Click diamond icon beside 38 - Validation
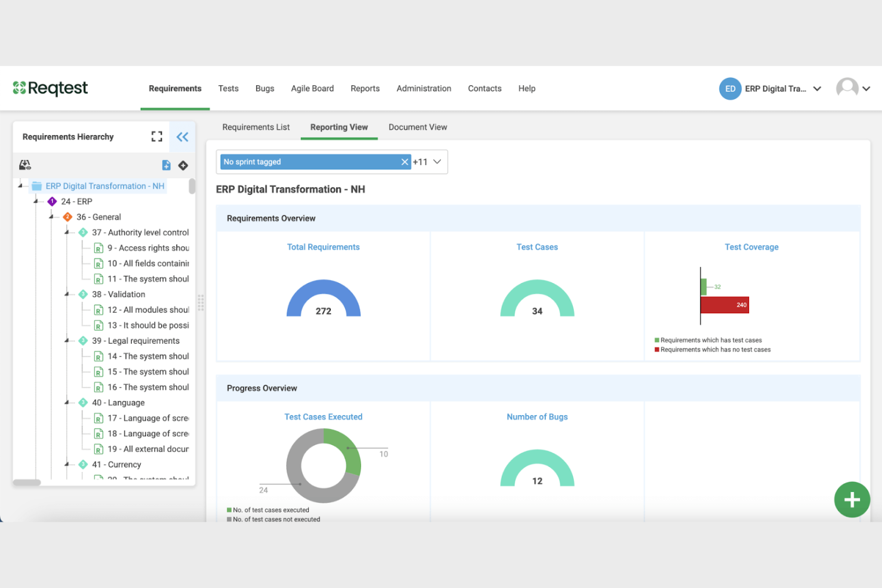 pos(83,294)
